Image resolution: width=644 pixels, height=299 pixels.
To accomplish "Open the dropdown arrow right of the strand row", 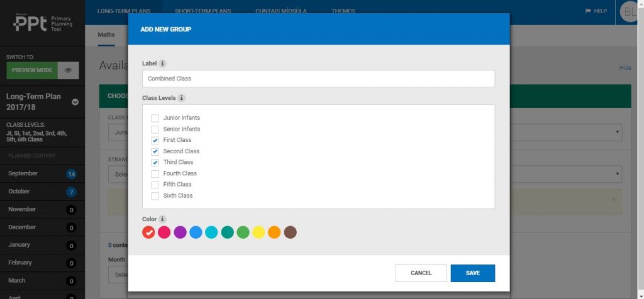I will click(x=618, y=174).
